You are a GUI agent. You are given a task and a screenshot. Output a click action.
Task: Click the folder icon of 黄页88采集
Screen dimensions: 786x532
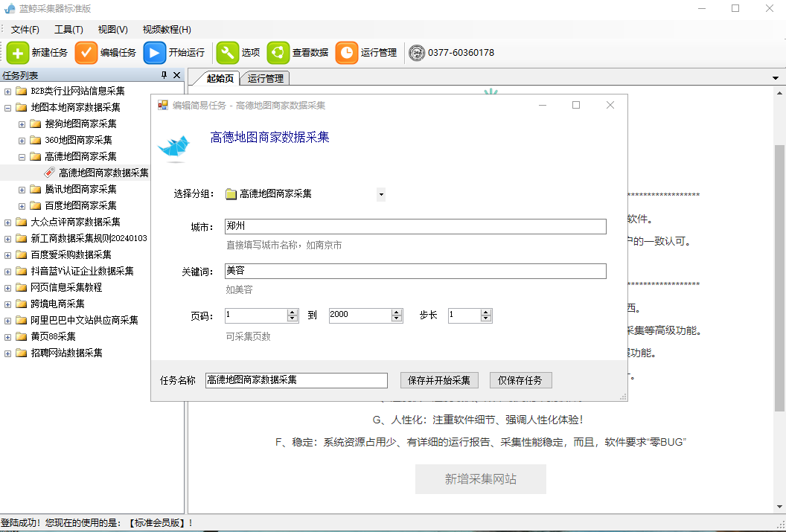click(21, 336)
